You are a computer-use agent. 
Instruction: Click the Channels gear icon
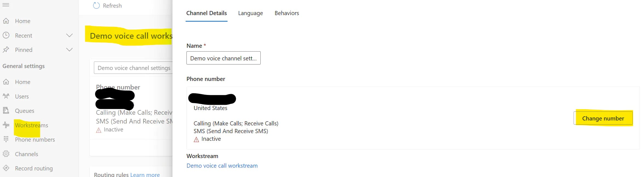click(6, 154)
